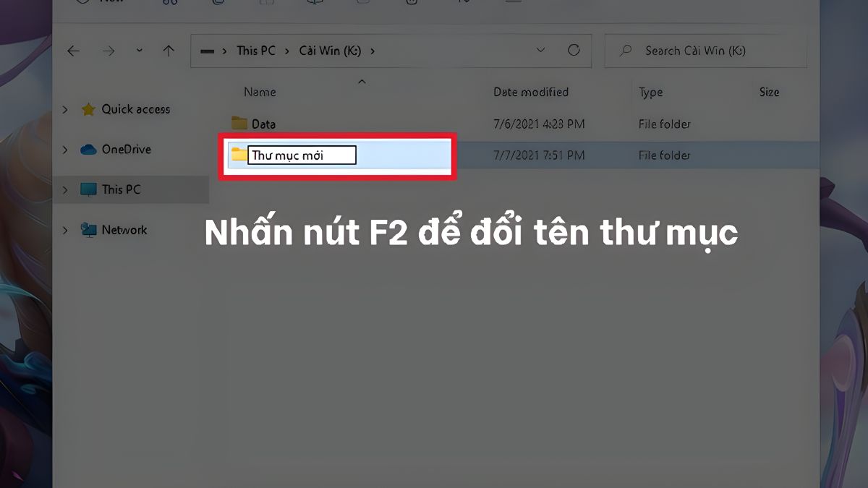
Task: Open the address bar history dropdown
Action: click(540, 51)
